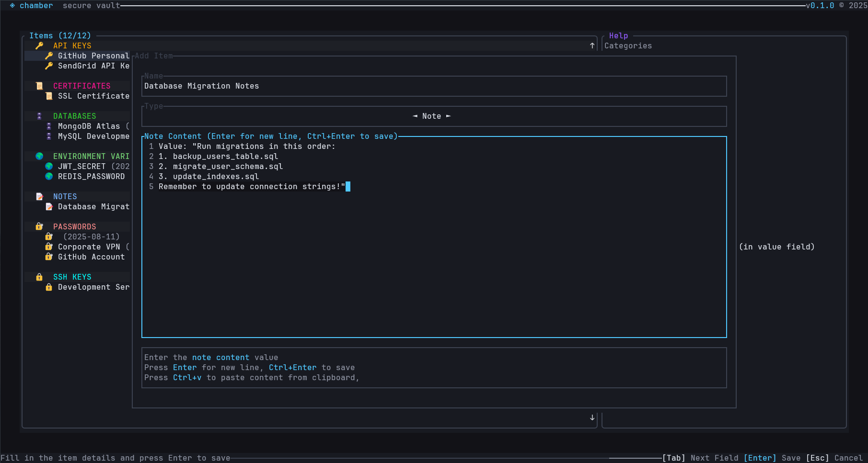Click the v0.1.0 version label
Screen dimensions: 868x463
tap(820, 6)
